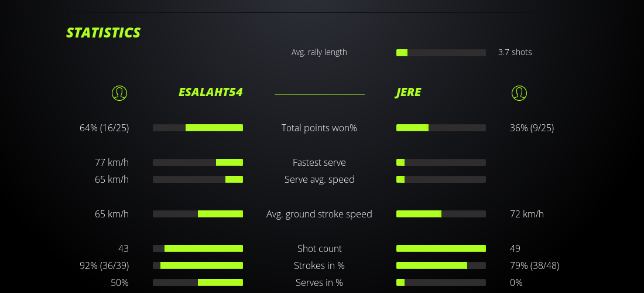644x293 pixels.
Task: Click the Shot count label
Action: click(x=319, y=248)
